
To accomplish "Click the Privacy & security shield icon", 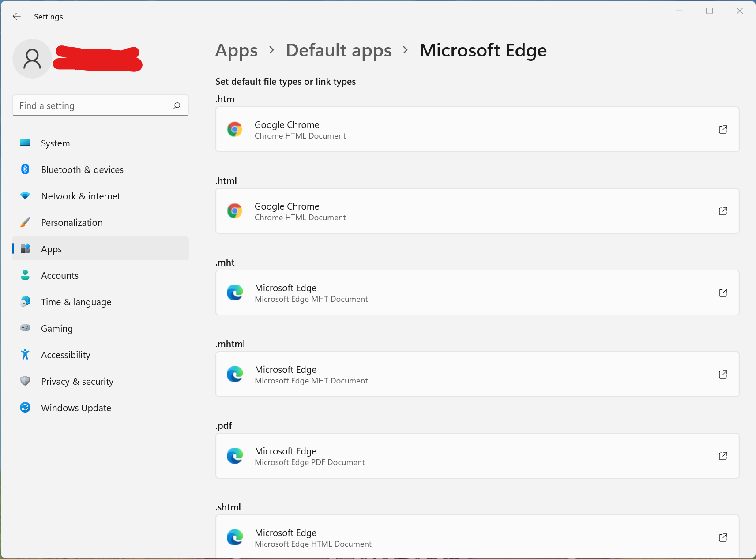I will [x=25, y=381].
